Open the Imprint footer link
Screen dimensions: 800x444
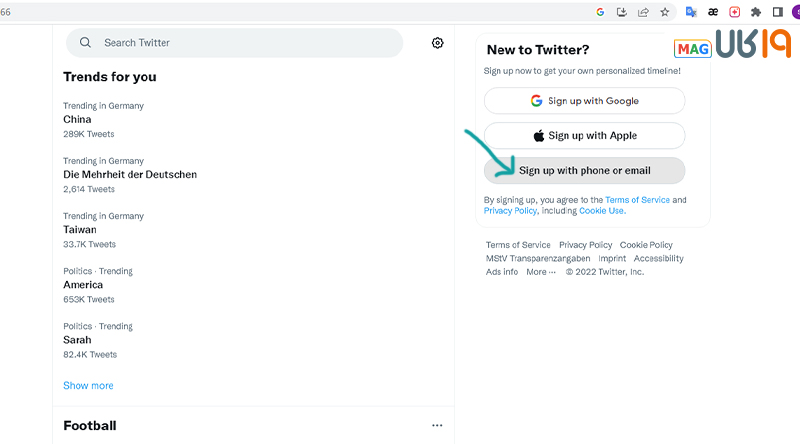tap(612, 258)
